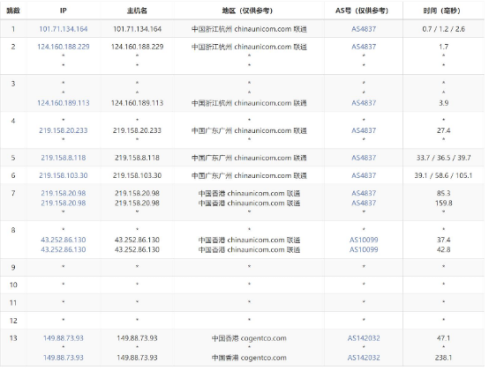489x370 pixels.
Task: Open the 101.71.134.164 IP link in hop 1
Action: pos(63,29)
